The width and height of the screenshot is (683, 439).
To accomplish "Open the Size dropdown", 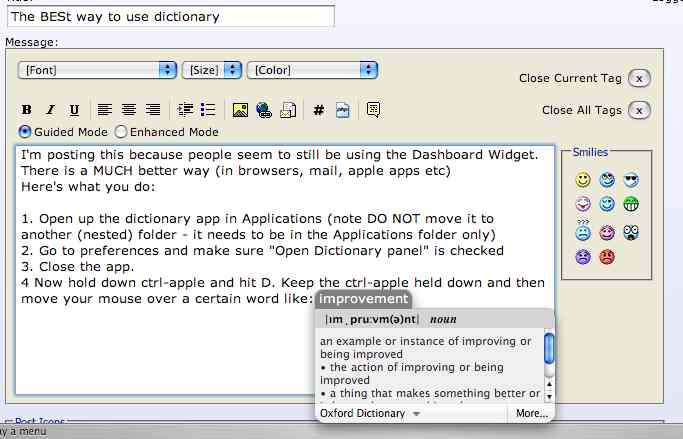I will tap(212, 70).
